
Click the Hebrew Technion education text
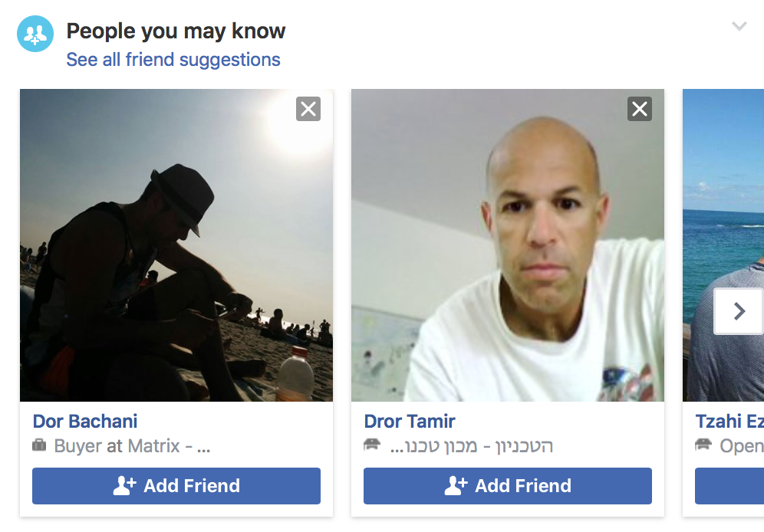(471, 446)
